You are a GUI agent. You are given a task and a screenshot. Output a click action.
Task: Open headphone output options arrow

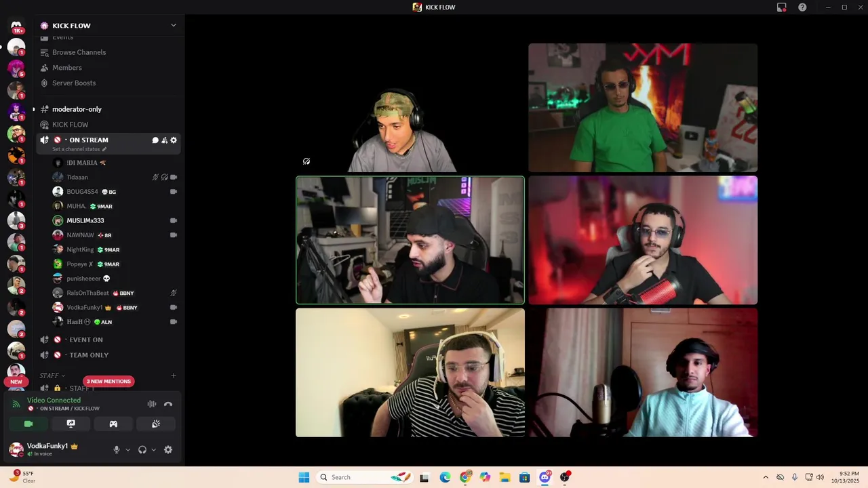[x=153, y=449]
